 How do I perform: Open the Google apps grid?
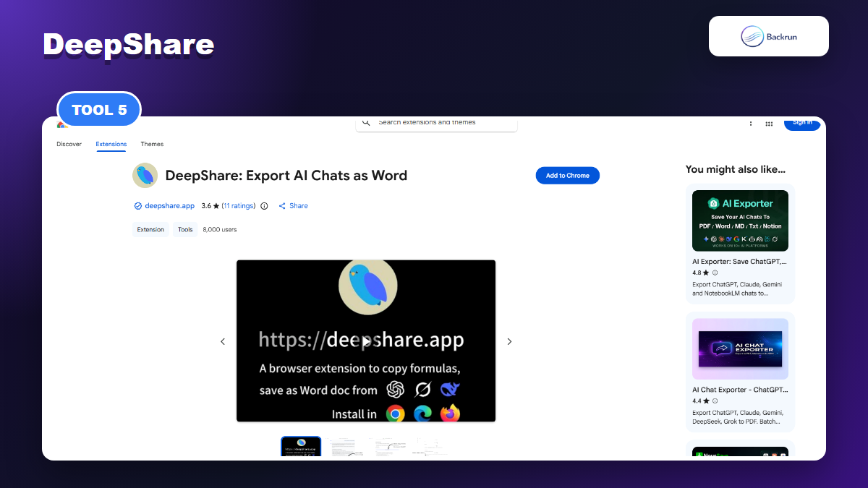(x=769, y=124)
